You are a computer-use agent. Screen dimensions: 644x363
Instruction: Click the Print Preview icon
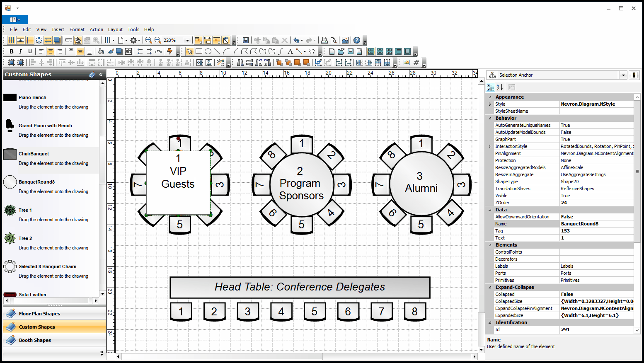[x=334, y=40]
